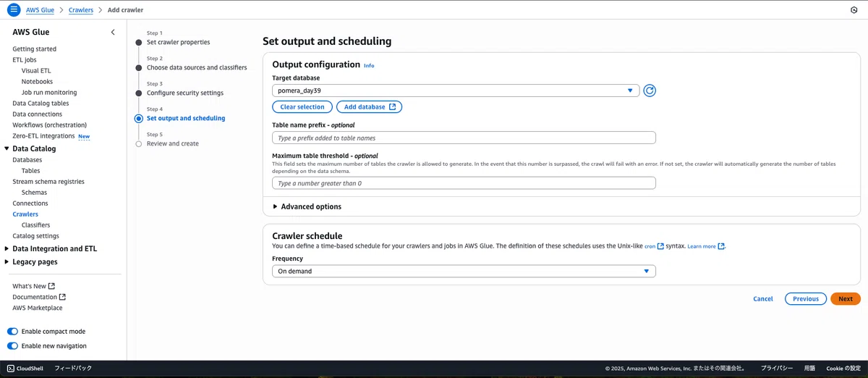The width and height of the screenshot is (868, 378).
Task: Click the フィードバック footer link
Action: click(x=73, y=369)
